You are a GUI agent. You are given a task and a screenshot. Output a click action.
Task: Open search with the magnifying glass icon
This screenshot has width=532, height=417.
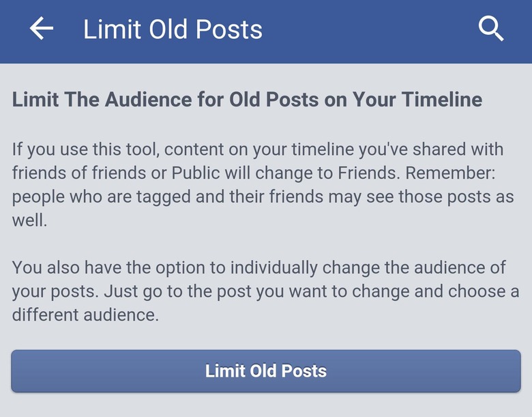[x=491, y=29]
